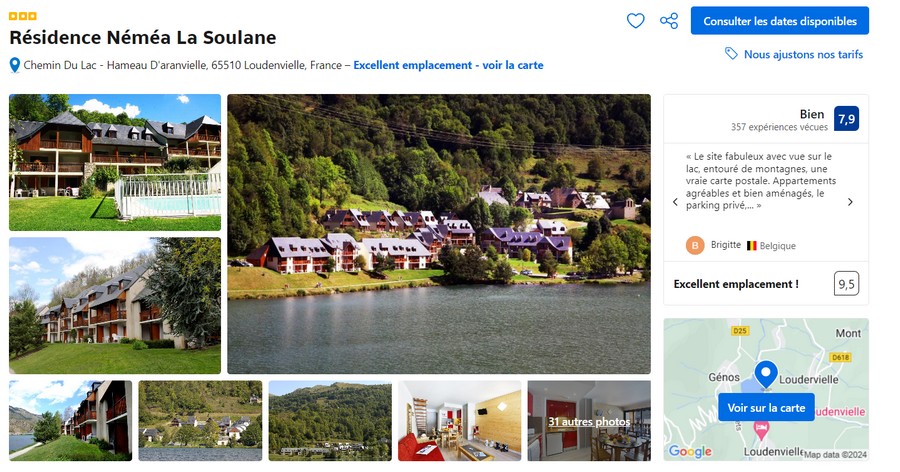Open the apartment interior thumbnail with red sofa
Viewport: 900px width, 472px height.
coord(459,420)
